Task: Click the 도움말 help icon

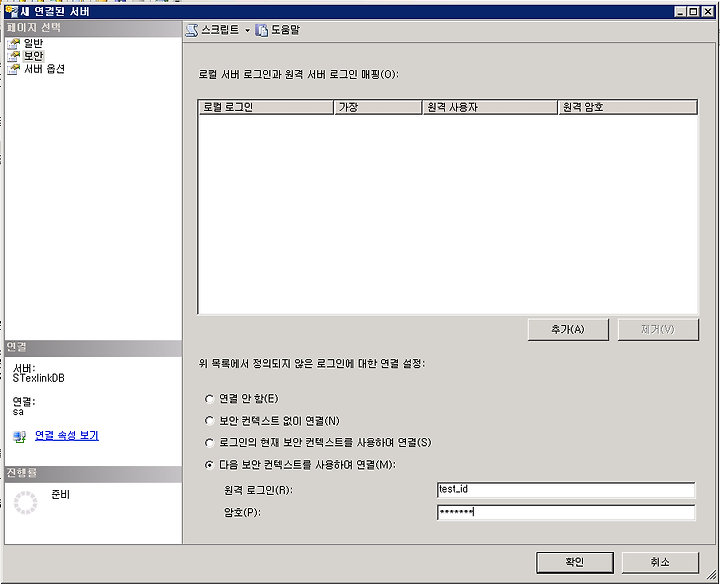Action: tap(261, 30)
